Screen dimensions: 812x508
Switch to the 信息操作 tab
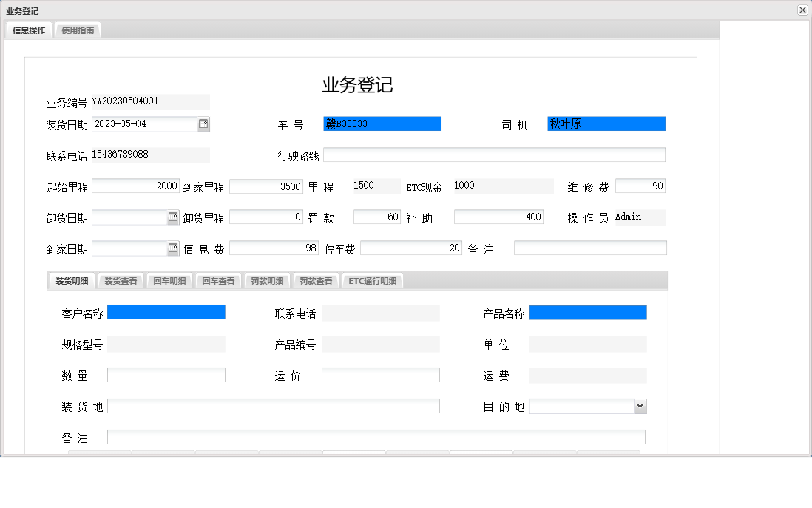(27, 30)
